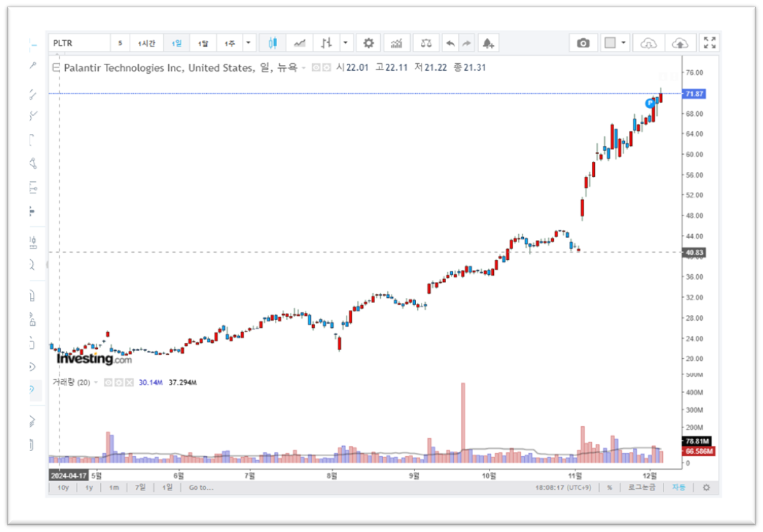Take a chart snapshot with camera icon

point(583,44)
